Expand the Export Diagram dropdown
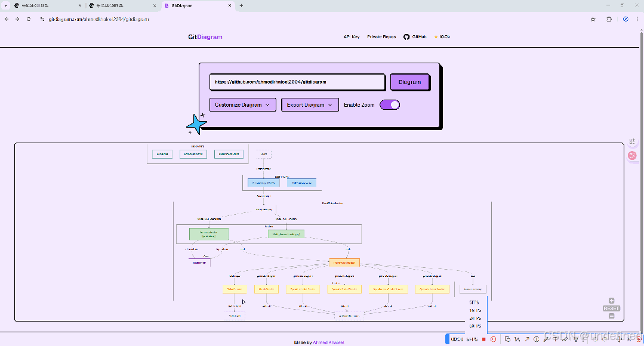 click(310, 104)
